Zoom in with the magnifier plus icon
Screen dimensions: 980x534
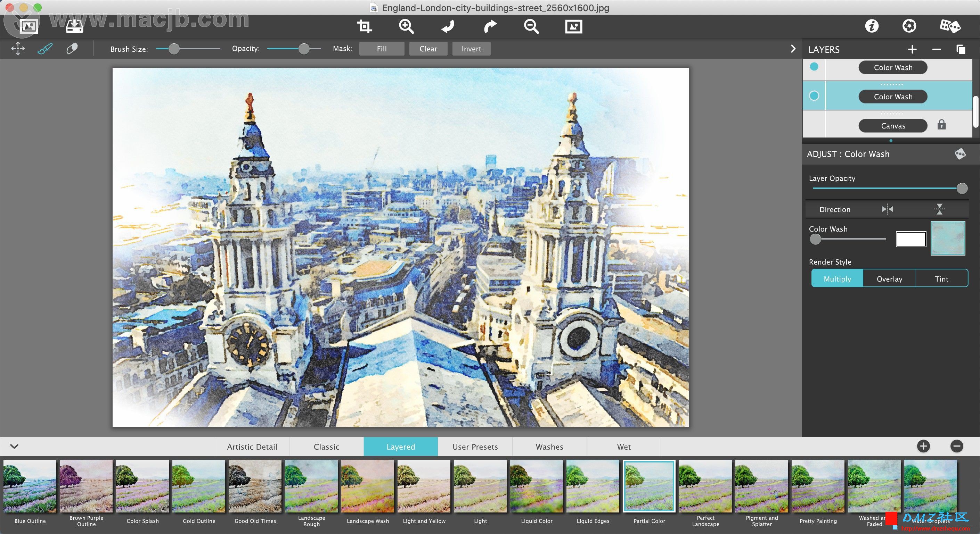[406, 27]
